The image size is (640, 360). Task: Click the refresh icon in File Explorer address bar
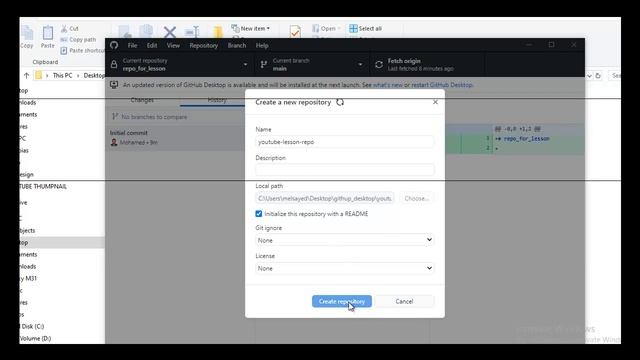598,76
